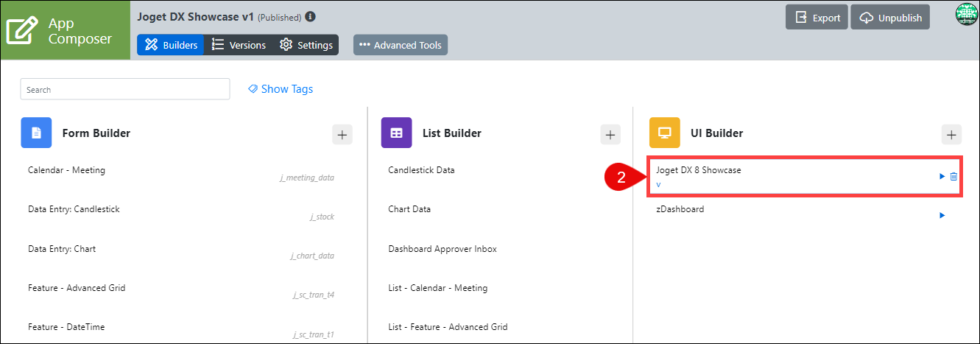The height and width of the screenshot is (344, 980).
Task: Click the j_chart_data table name
Action: [312, 256]
